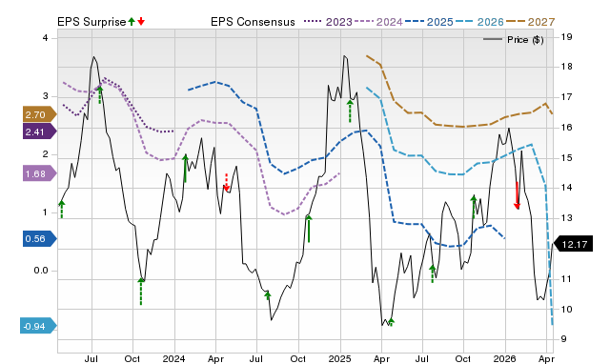Click the x-axis label 2024
The height and width of the screenshot is (364, 610).
pos(173,358)
